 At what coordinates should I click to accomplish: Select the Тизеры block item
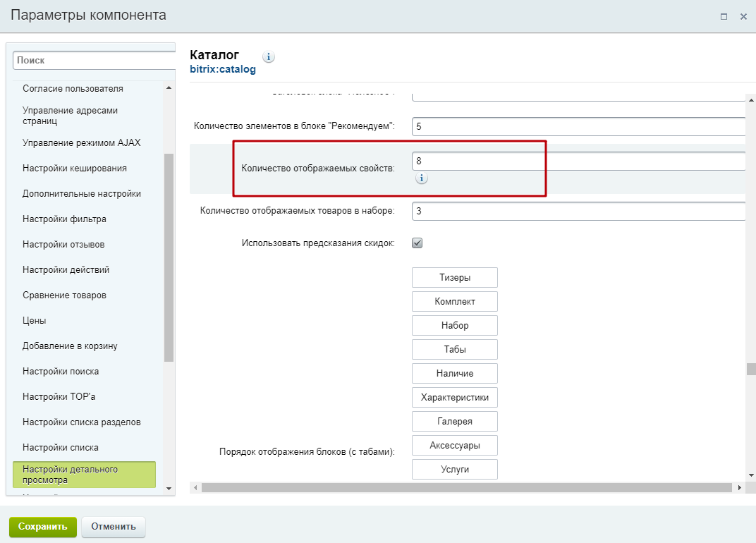pyautogui.click(x=455, y=277)
